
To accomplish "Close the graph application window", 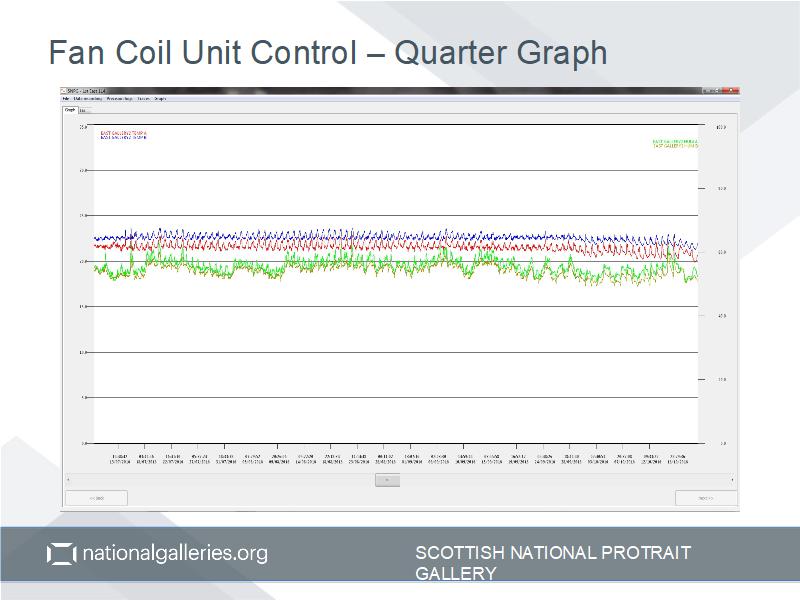I will coord(733,90).
